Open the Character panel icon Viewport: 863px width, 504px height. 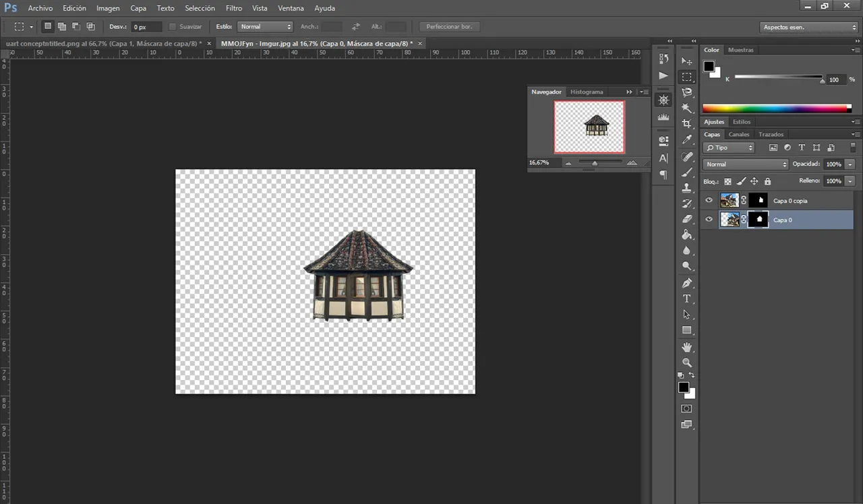pos(663,158)
